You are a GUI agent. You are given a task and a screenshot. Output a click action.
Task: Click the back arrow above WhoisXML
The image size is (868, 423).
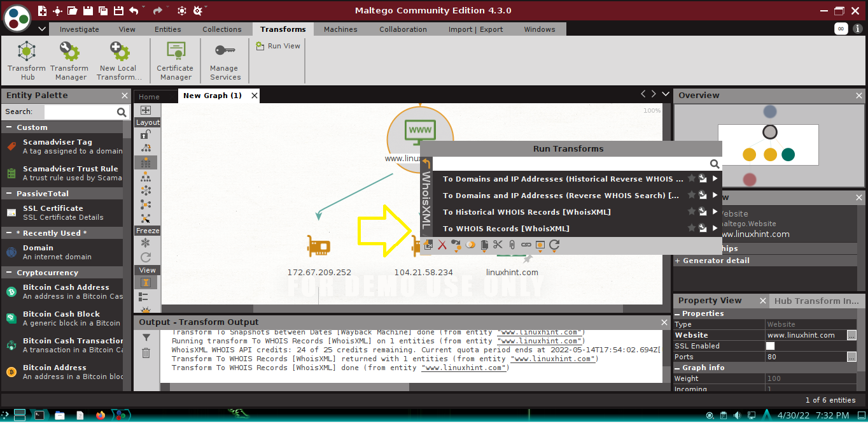[x=426, y=163]
